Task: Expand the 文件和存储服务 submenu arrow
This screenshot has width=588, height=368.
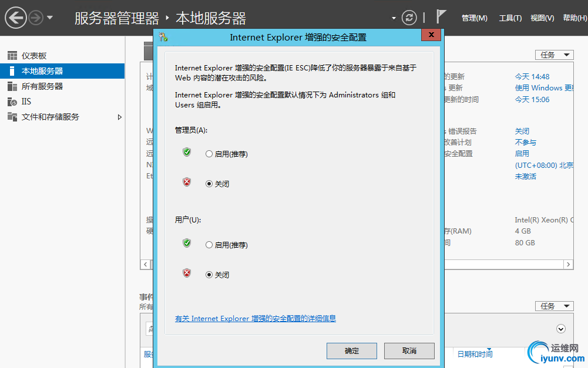Action: tap(120, 117)
